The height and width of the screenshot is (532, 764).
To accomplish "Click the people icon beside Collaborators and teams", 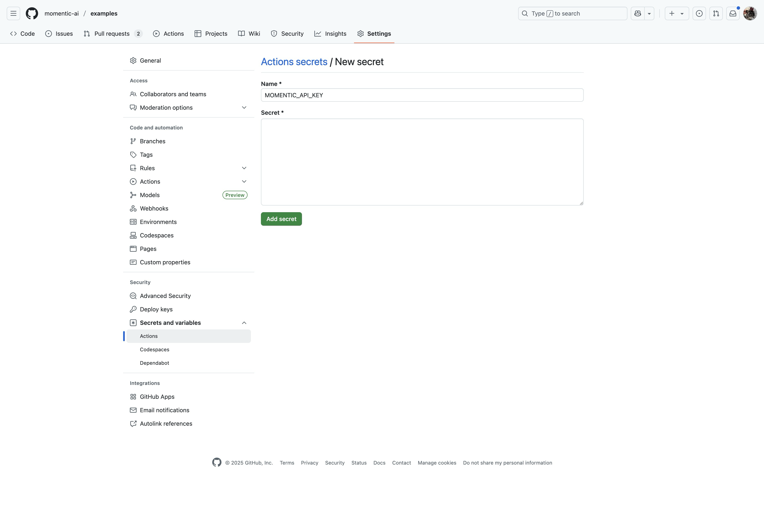I will point(133,94).
